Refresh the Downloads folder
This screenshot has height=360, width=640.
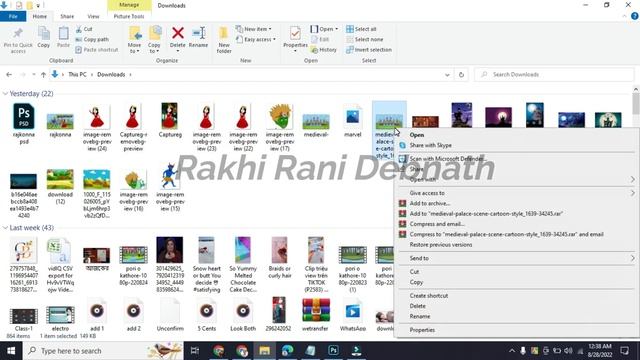(x=461, y=75)
